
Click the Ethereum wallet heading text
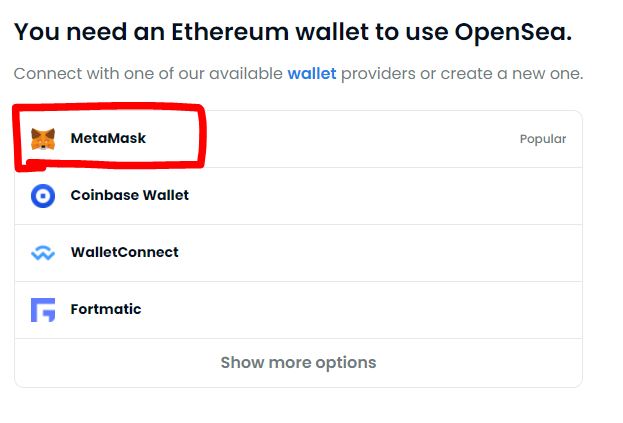click(292, 31)
